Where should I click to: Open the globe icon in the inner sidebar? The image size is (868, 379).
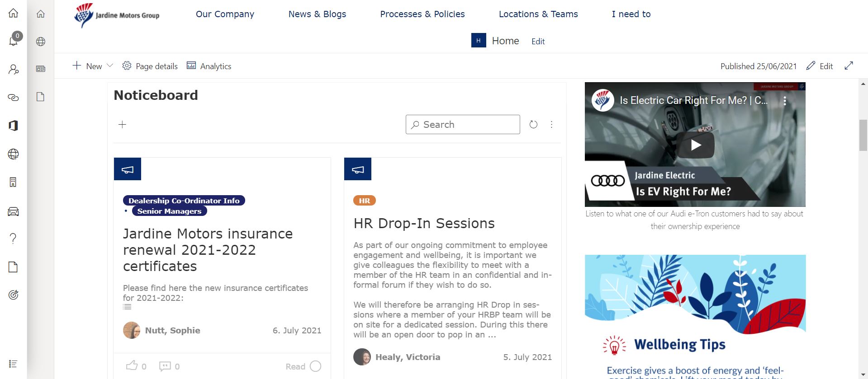tap(41, 42)
